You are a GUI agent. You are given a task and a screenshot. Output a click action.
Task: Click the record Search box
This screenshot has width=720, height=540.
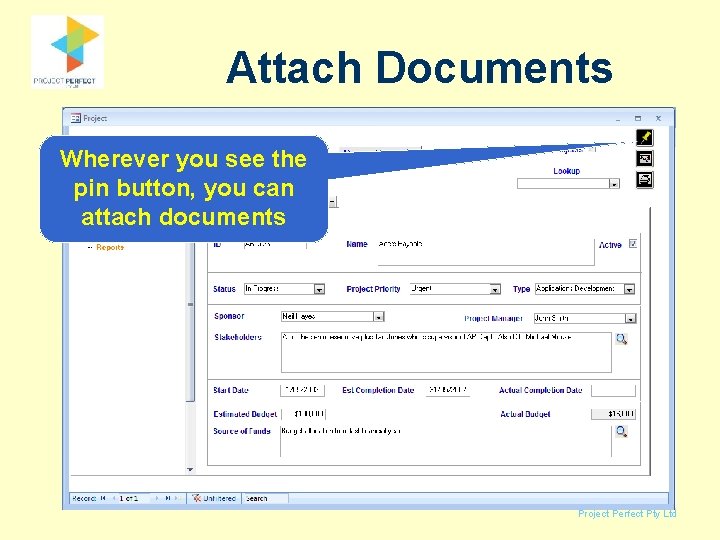pos(266,498)
